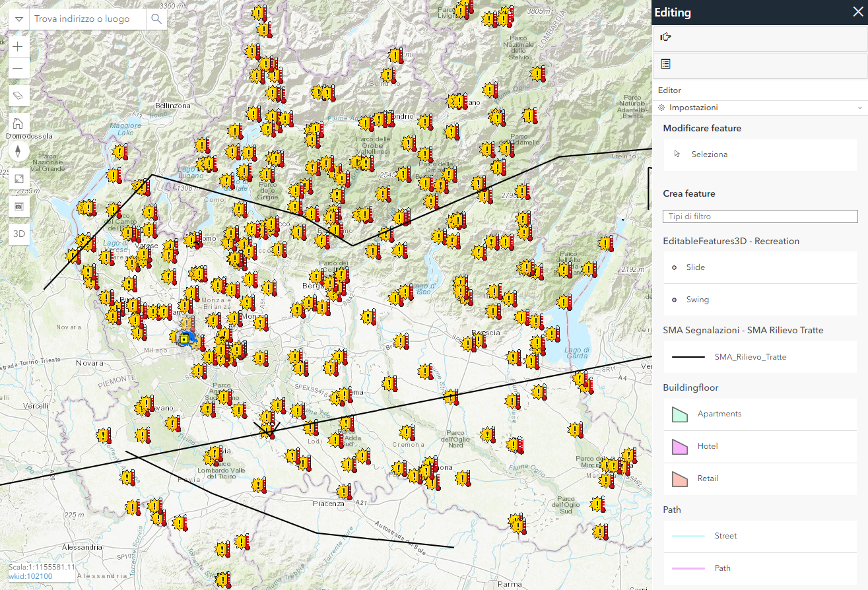868x590 pixels.
Task: Click the Impostazioni gear icon
Action: (x=661, y=107)
